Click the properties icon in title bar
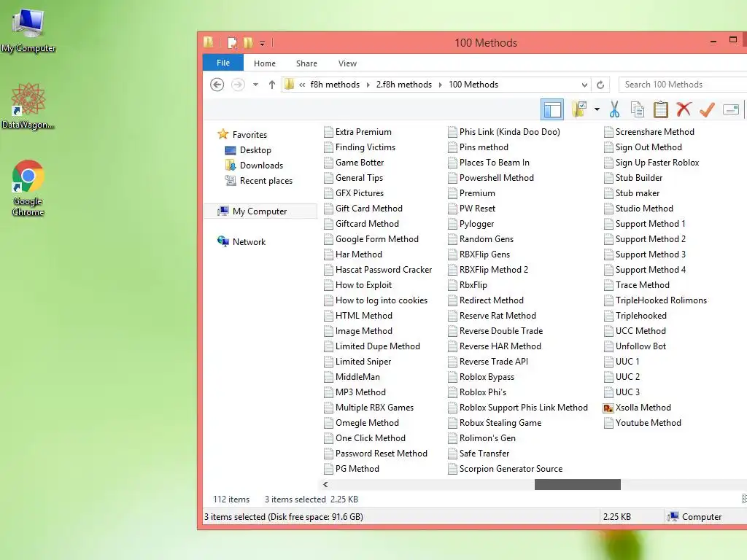The height and width of the screenshot is (560, 747). (x=233, y=43)
